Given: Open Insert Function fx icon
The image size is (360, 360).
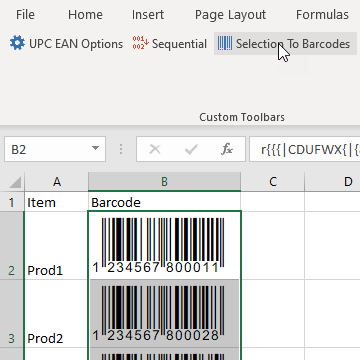Looking at the screenshot, I should point(227,150).
